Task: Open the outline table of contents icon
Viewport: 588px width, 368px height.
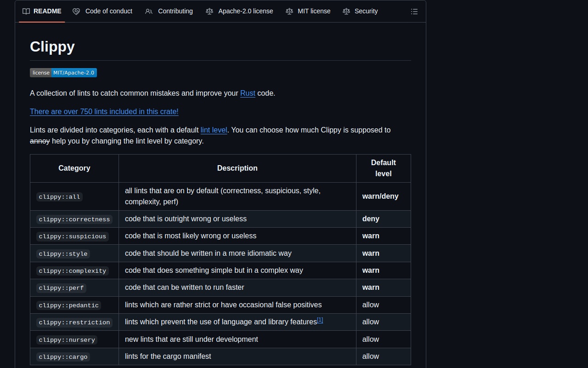Action: (x=414, y=11)
